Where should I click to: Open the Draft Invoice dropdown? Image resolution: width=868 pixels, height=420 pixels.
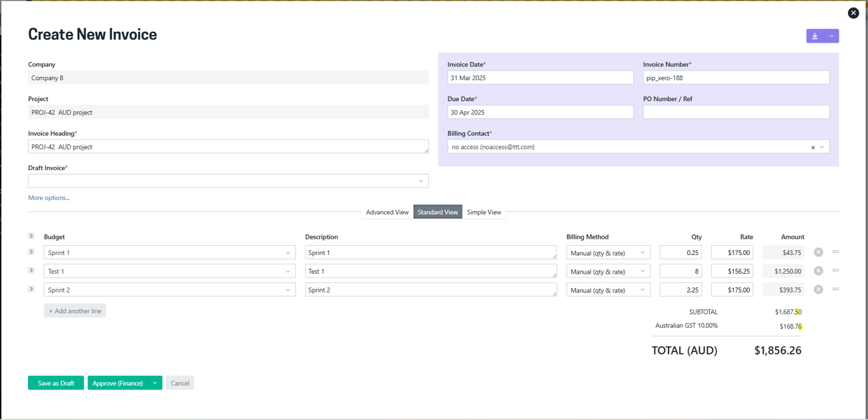tap(228, 181)
